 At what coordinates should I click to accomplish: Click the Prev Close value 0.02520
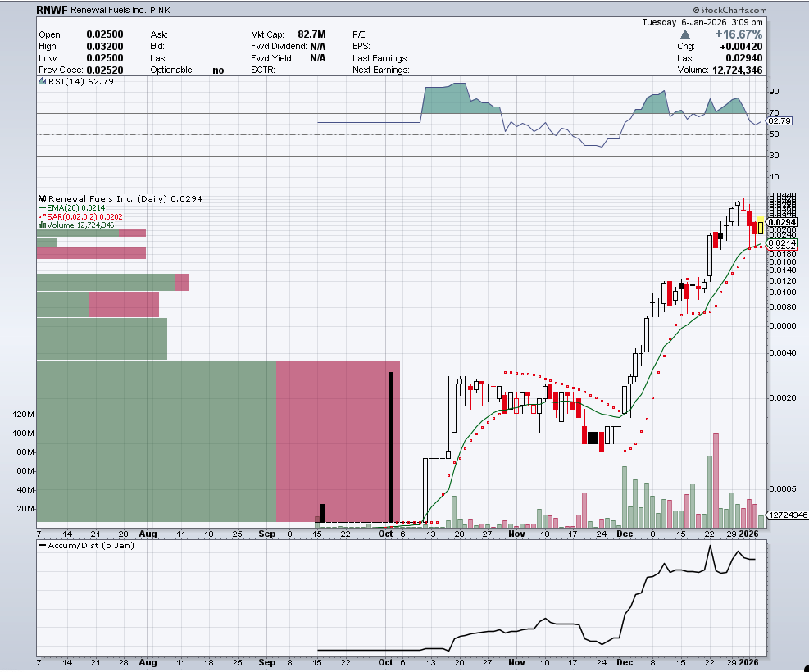105,70
